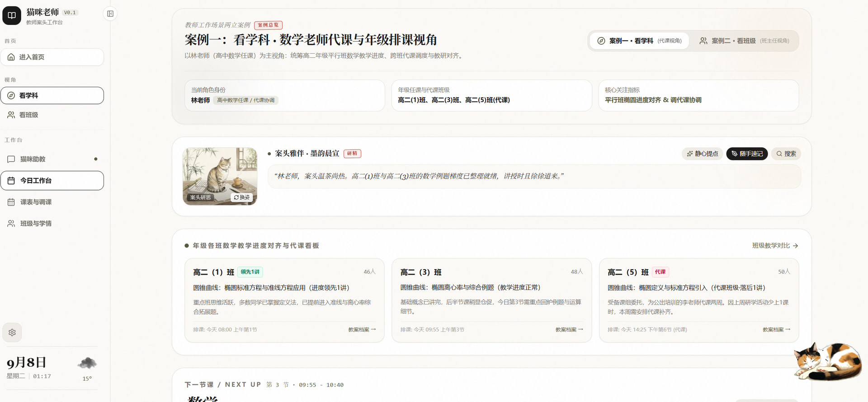Screen dimensions: 868x402
Task: Click 进入首页 in the sidebar
Action: tap(52, 57)
